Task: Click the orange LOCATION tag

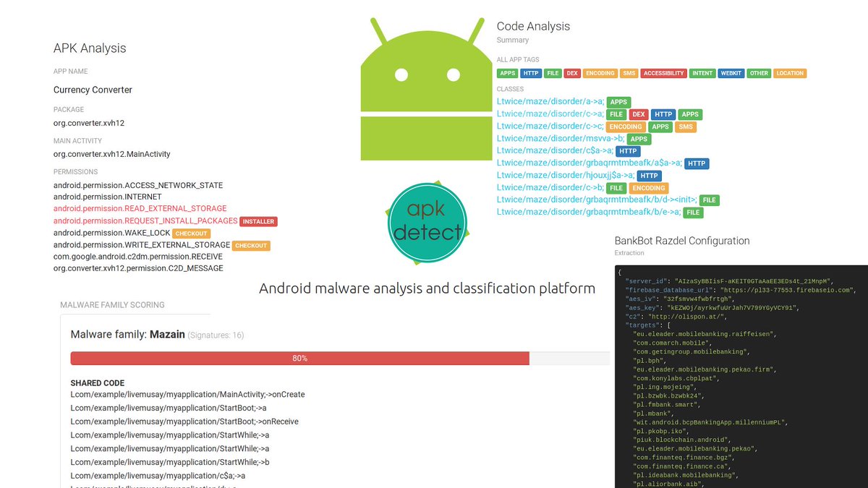Action: pyautogui.click(x=790, y=73)
